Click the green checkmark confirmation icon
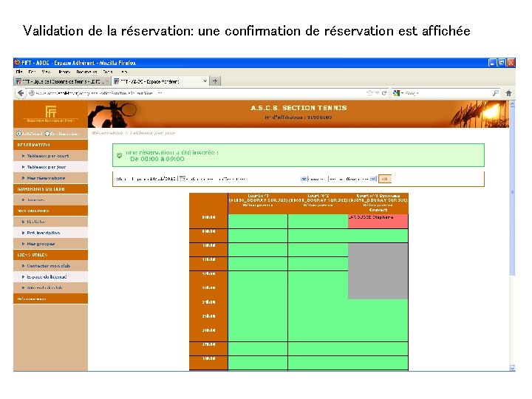 point(120,155)
